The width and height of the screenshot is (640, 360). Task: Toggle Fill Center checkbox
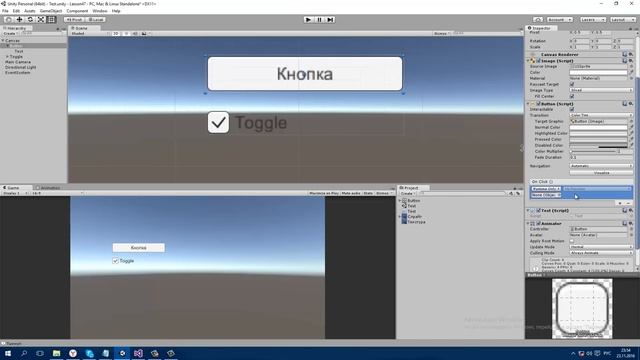pos(572,96)
